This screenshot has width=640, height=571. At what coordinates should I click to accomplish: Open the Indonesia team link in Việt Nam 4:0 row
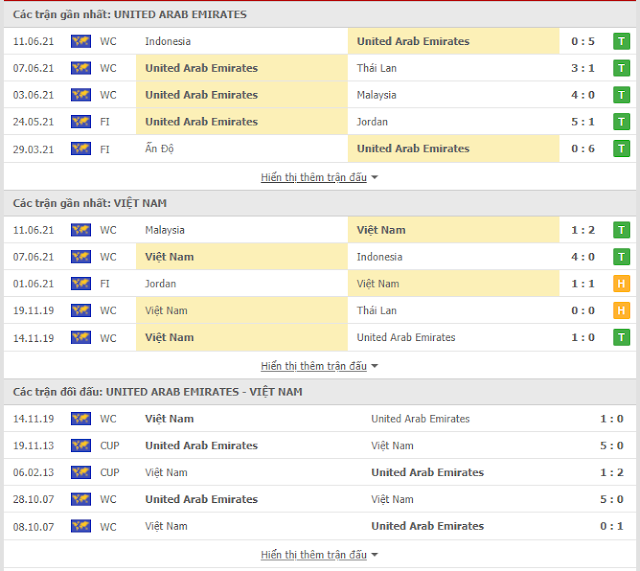[x=380, y=257]
